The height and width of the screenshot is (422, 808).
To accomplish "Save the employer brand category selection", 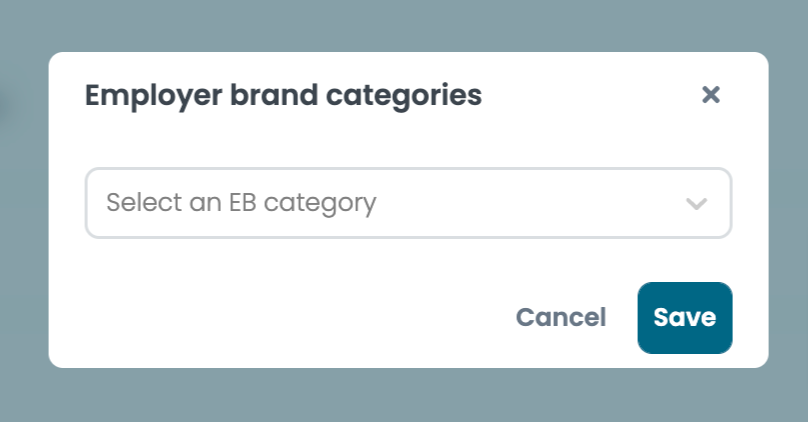I will coord(685,318).
